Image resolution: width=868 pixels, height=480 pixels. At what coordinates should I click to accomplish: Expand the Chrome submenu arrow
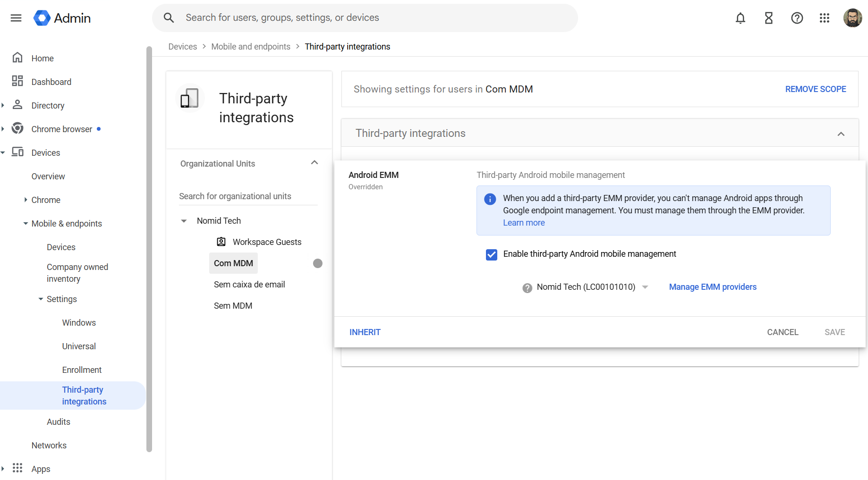[x=26, y=200]
